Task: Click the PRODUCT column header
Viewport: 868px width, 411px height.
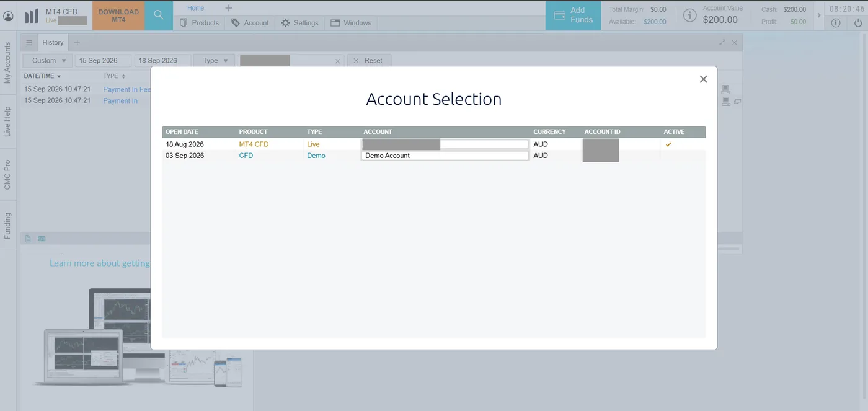Action: (x=253, y=132)
